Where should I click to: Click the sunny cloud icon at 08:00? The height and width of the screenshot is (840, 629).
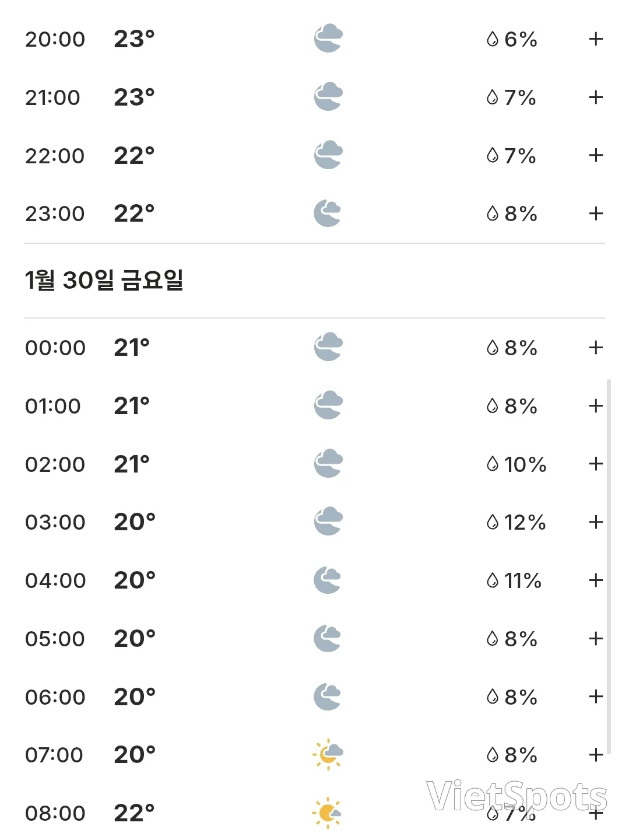pos(327,813)
